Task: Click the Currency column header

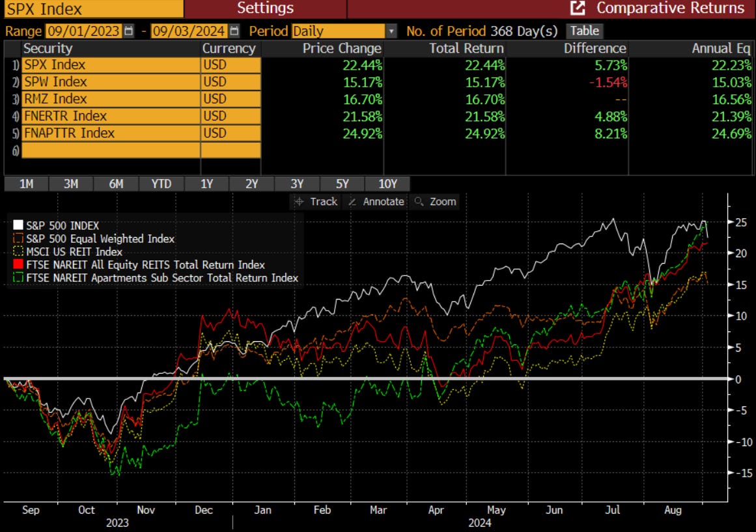Action: [x=229, y=48]
